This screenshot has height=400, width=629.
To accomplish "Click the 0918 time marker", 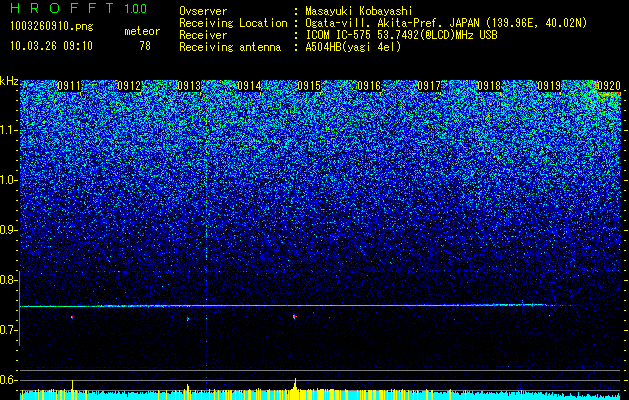I will [489, 86].
